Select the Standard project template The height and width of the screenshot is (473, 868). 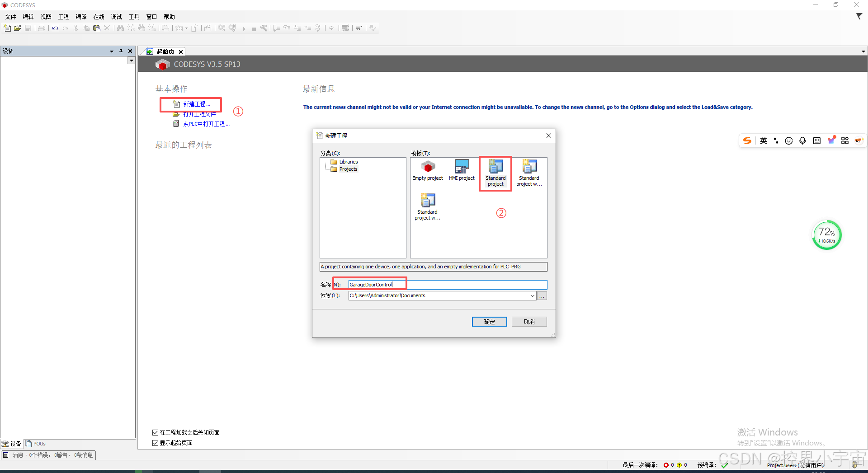[x=495, y=173]
